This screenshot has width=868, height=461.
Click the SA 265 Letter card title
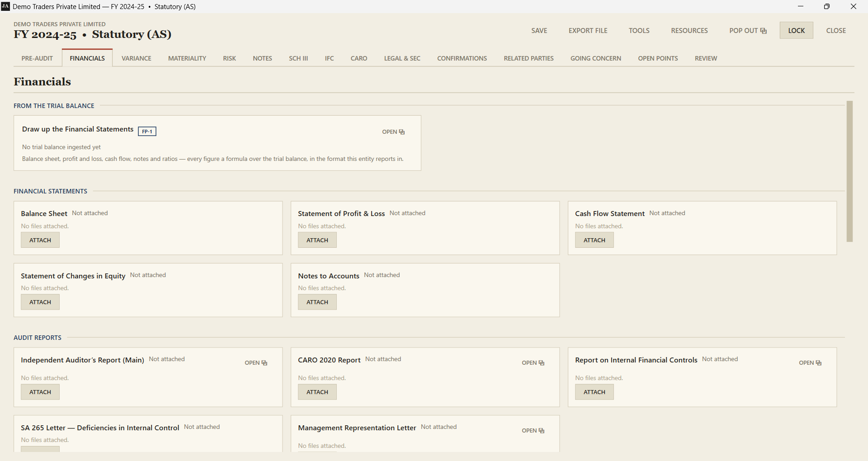(100, 428)
